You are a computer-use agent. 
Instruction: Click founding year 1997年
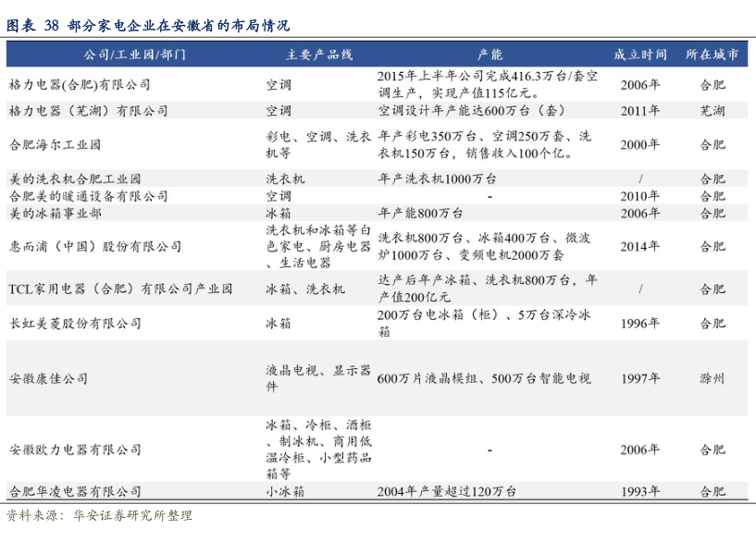pyautogui.click(x=640, y=378)
